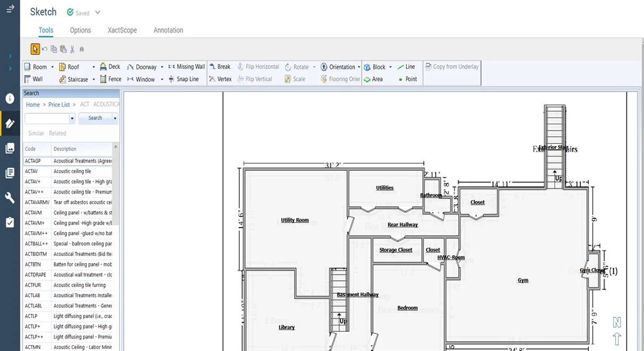Select the Deck tool
Image resolution: width=644 pixels, height=351 pixels.
[110, 67]
